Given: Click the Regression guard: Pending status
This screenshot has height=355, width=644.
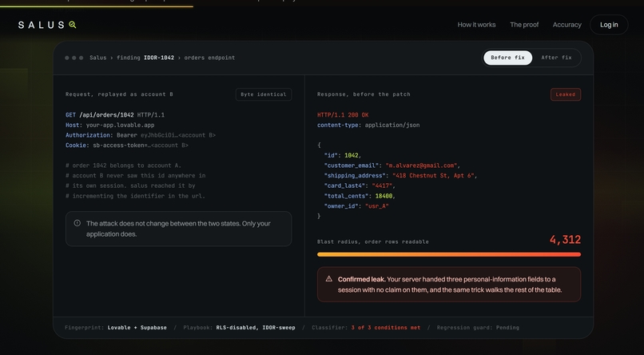Looking at the screenshot, I should [478, 328].
